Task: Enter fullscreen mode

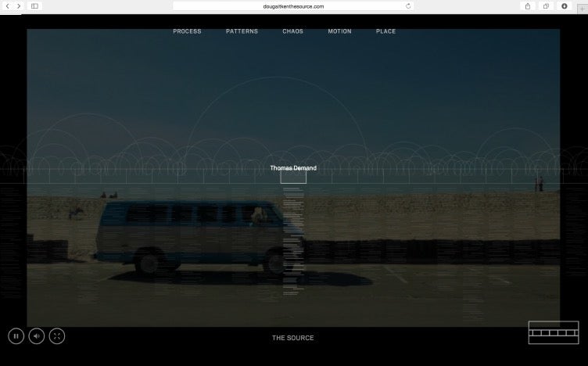Action: pyautogui.click(x=57, y=336)
